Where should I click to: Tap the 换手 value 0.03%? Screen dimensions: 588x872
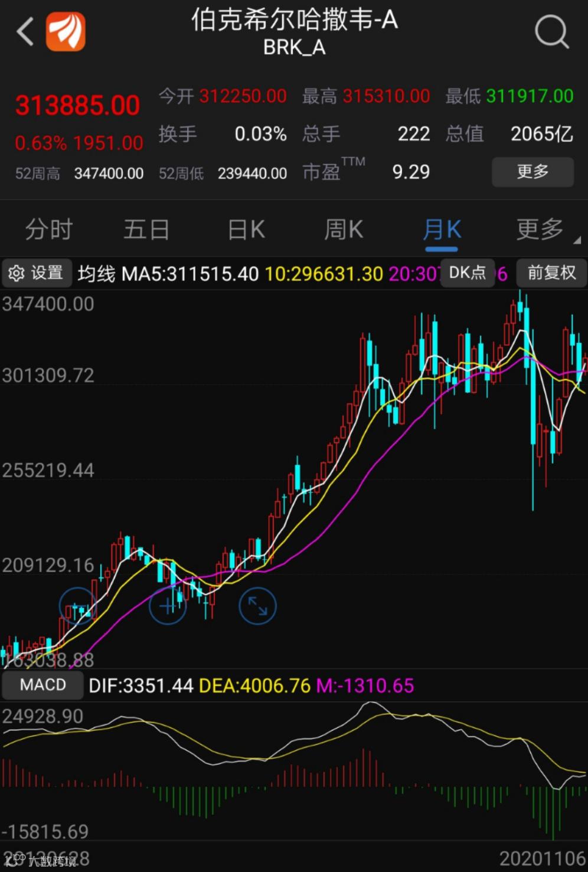[x=260, y=134]
